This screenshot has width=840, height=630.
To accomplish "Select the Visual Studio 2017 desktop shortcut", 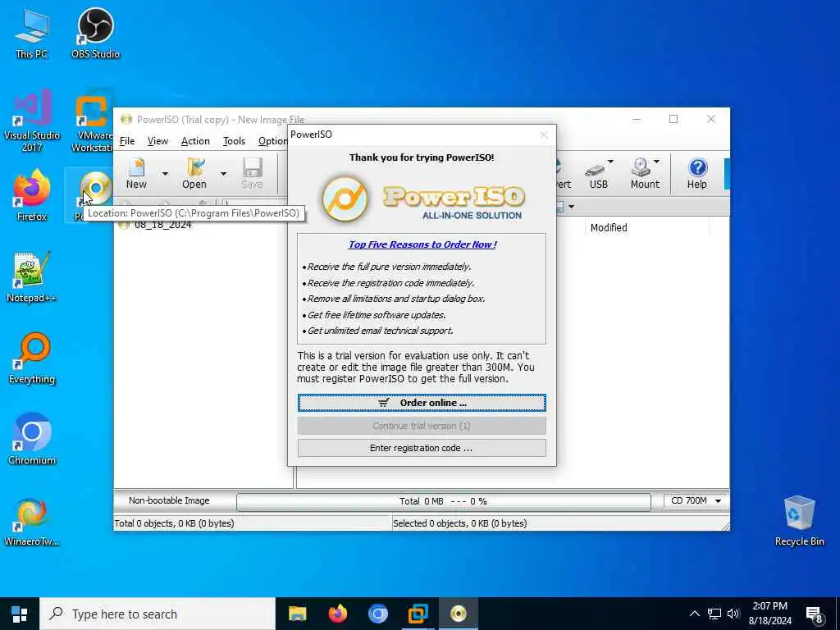I will click(32, 121).
